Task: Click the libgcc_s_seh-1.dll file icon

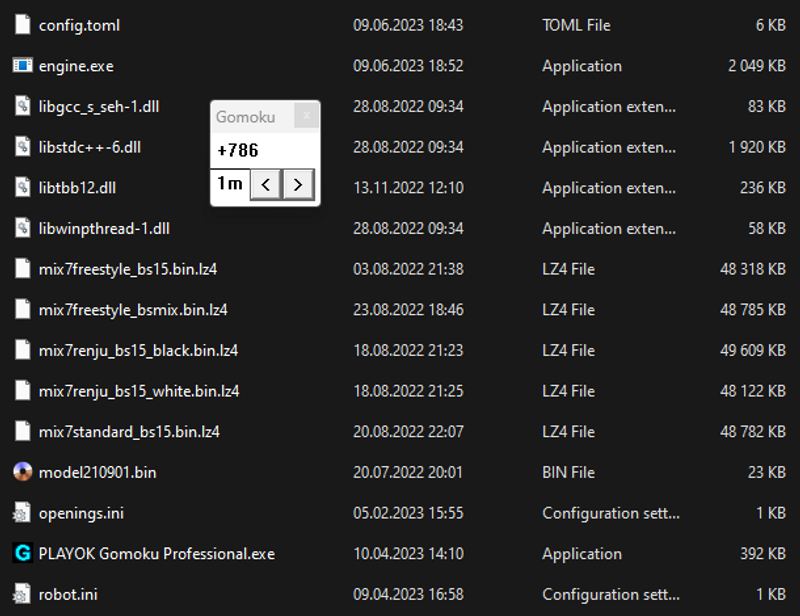Action: click(22, 106)
